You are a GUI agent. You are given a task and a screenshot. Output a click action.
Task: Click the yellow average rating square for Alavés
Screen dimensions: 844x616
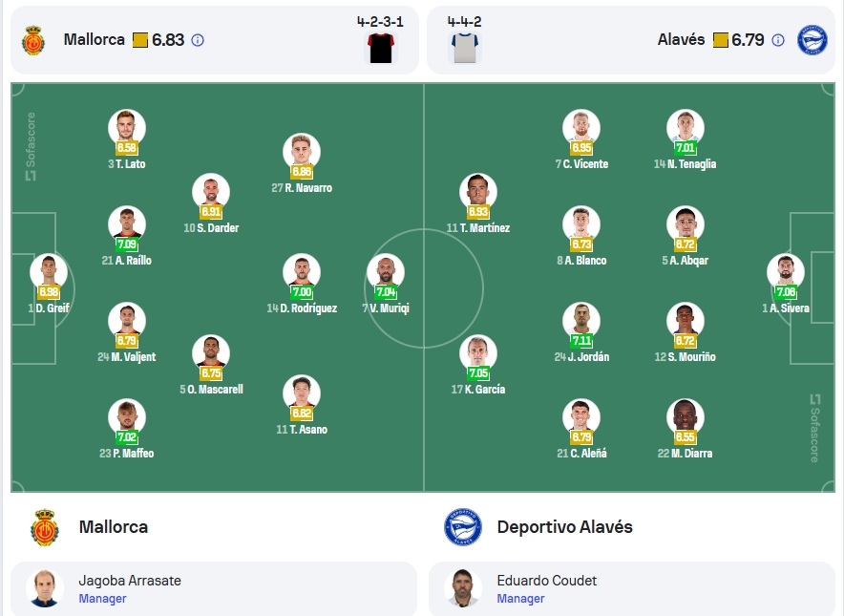click(720, 40)
